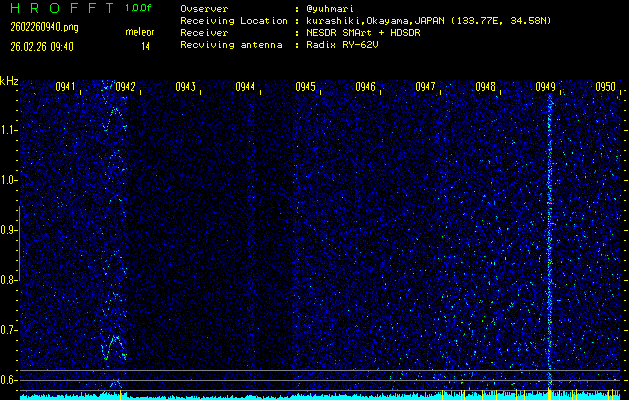629x400 pixels.
Task: Click the 0949 time marker
Action: [x=545, y=86]
